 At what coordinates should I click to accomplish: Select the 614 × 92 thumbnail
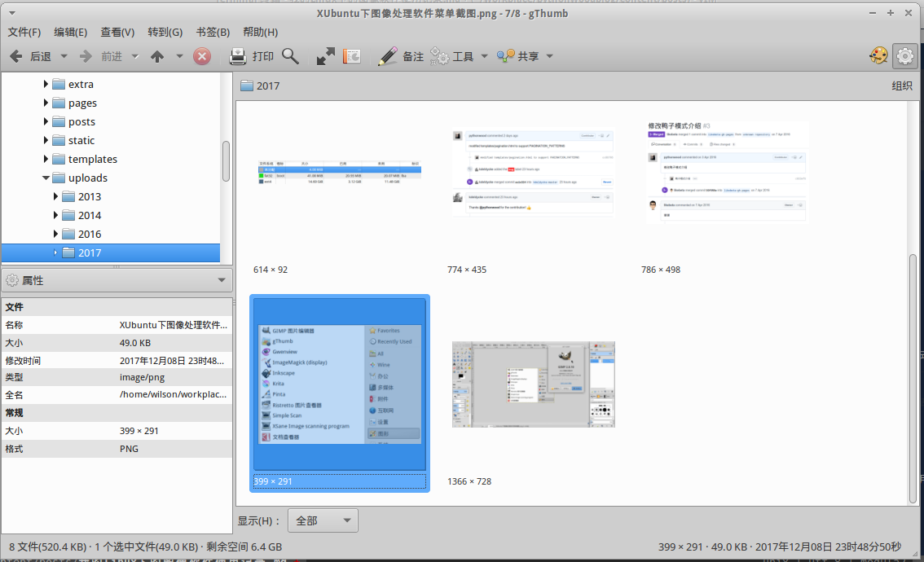[340, 173]
